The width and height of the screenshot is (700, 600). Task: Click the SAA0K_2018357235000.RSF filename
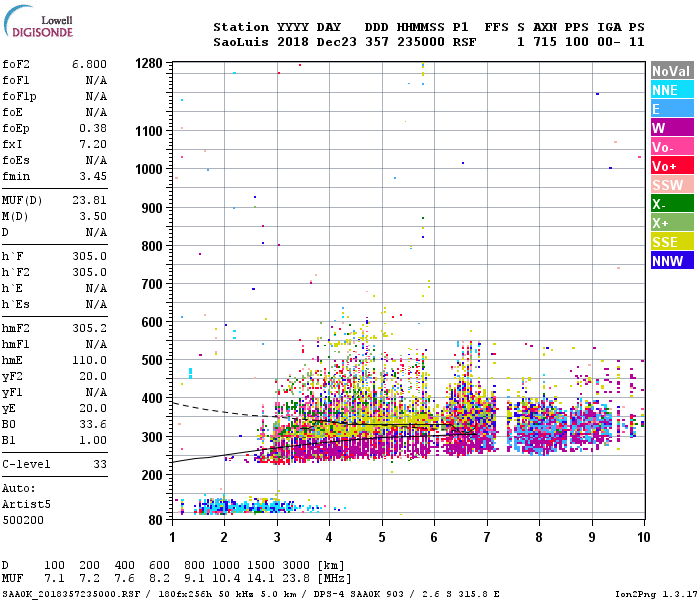(x=71, y=594)
